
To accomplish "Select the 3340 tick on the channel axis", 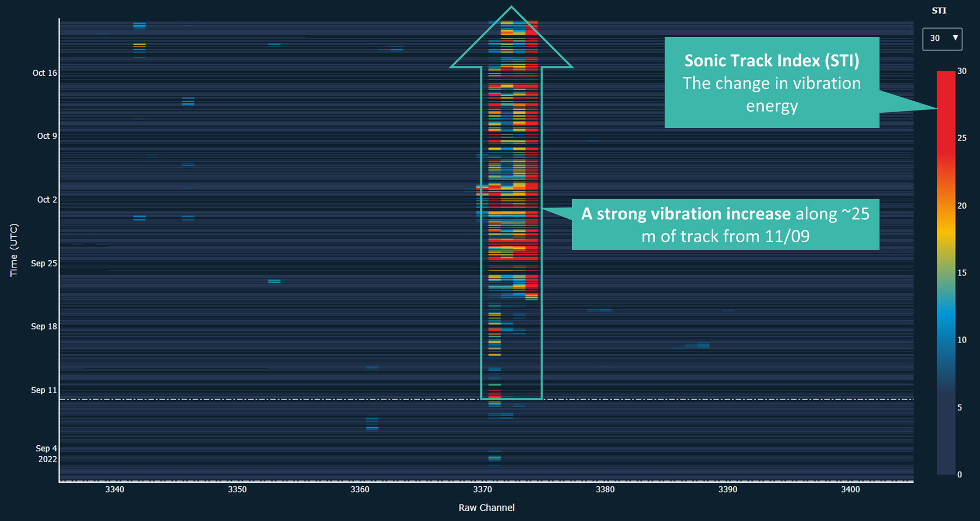I will click(114, 489).
